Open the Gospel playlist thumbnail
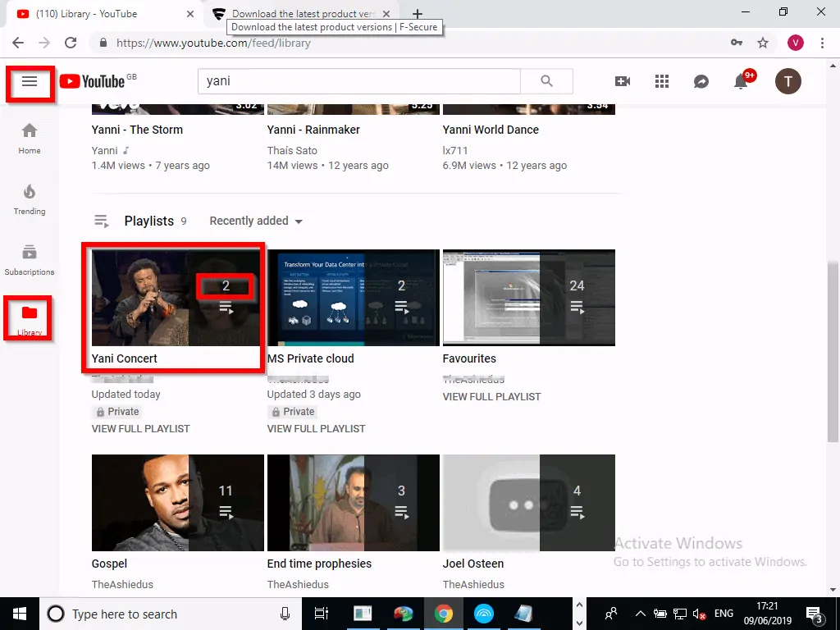The image size is (840, 630). coord(178,503)
